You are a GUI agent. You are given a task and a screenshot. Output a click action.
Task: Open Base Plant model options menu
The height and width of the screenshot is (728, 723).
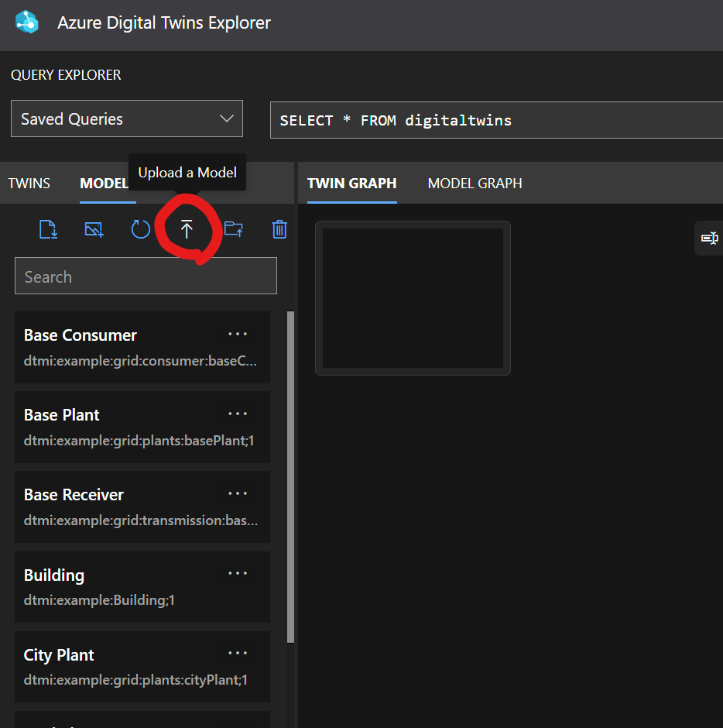238,414
